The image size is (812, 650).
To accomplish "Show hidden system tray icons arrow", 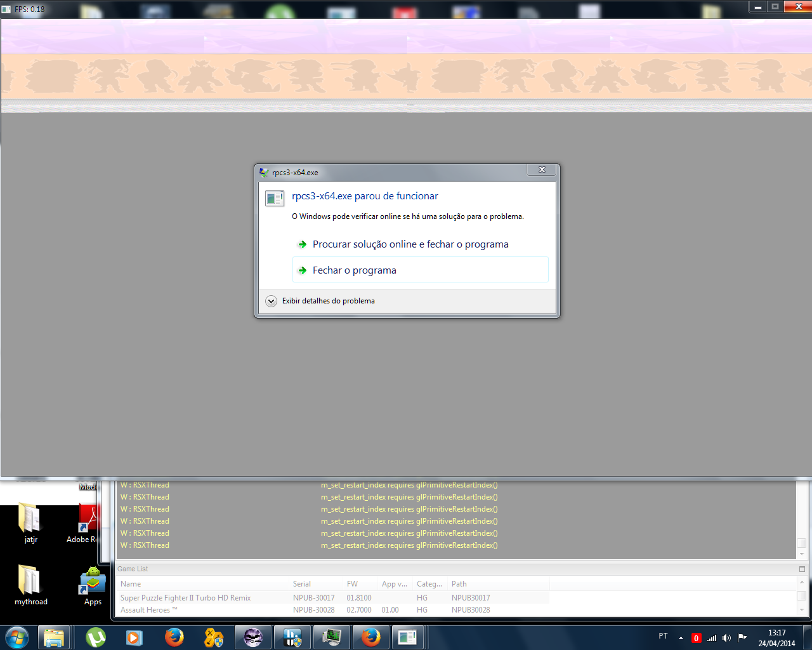I will (x=681, y=638).
